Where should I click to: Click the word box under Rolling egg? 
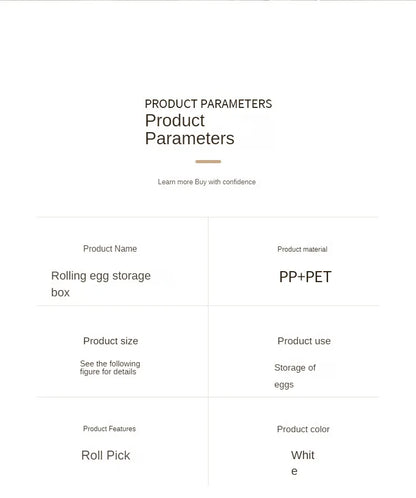click(60, 293)
